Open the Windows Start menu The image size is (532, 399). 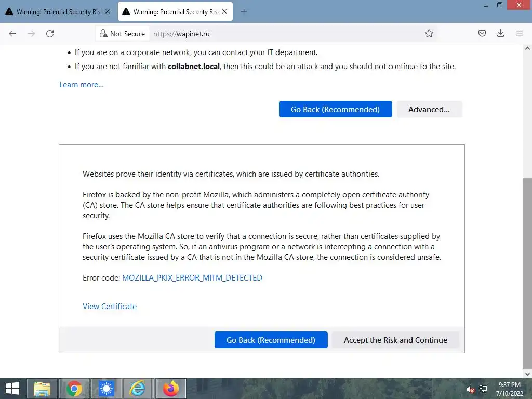12,389
